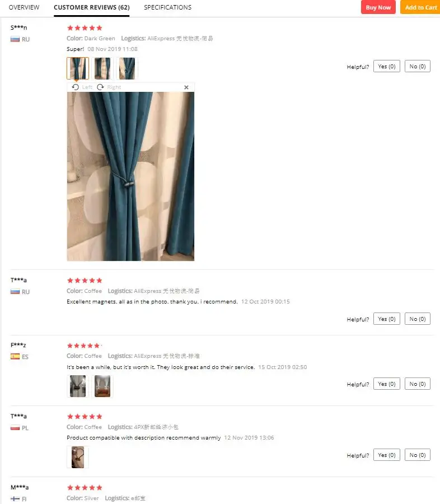Viewport: 440px width, 504px height.
Task: Switch to the Overview tab
Action: 24,7
